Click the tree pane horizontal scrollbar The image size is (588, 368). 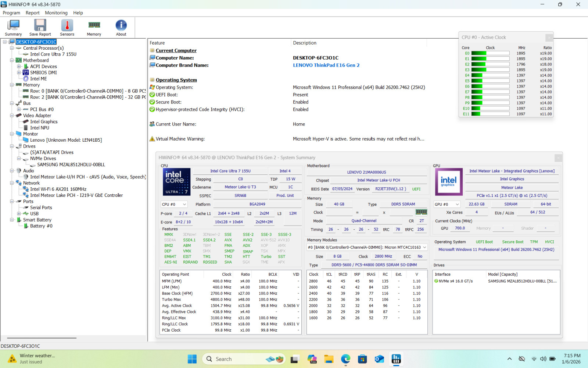coord(42,338)
